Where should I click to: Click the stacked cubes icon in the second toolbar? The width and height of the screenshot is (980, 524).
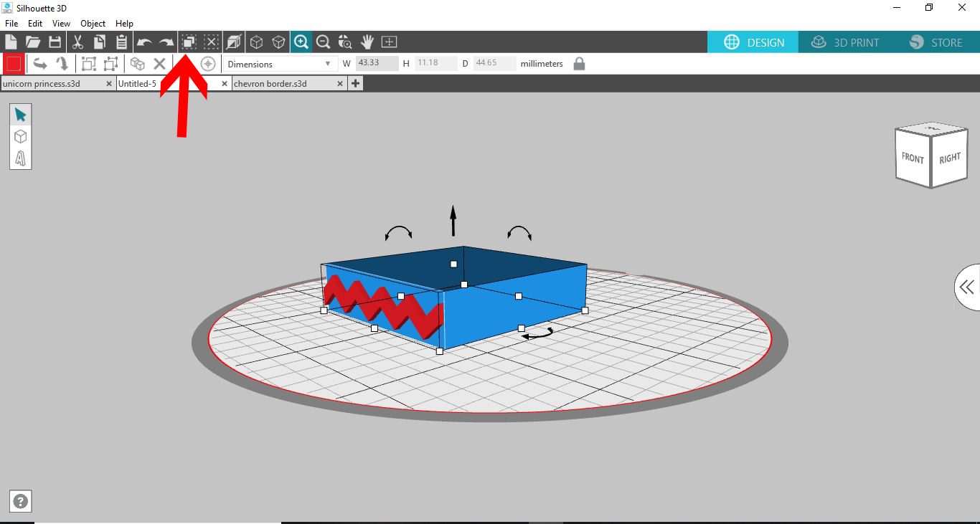pos(138,64)
